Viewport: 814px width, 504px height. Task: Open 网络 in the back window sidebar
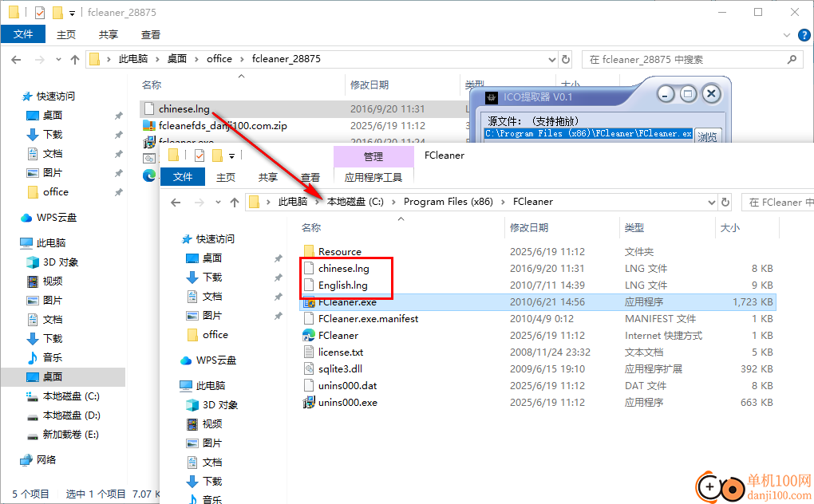(x=45, y=459)
